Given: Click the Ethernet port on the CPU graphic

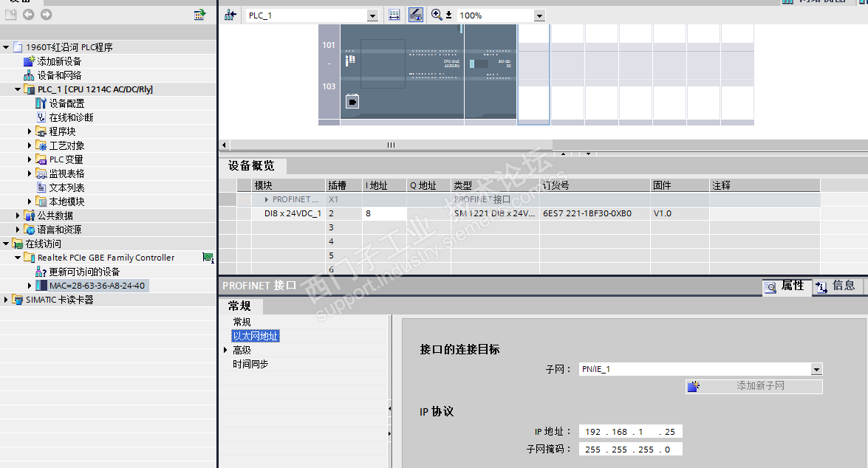Looking at the screenshot, I should pyautogui.click(x=352, y=102).
